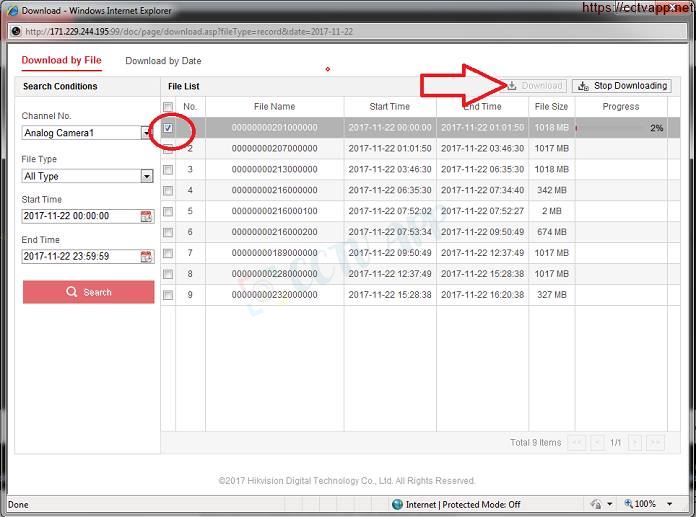696x517 pixels.
Task: Check the box for file row 5
Action: pos(168,211)
